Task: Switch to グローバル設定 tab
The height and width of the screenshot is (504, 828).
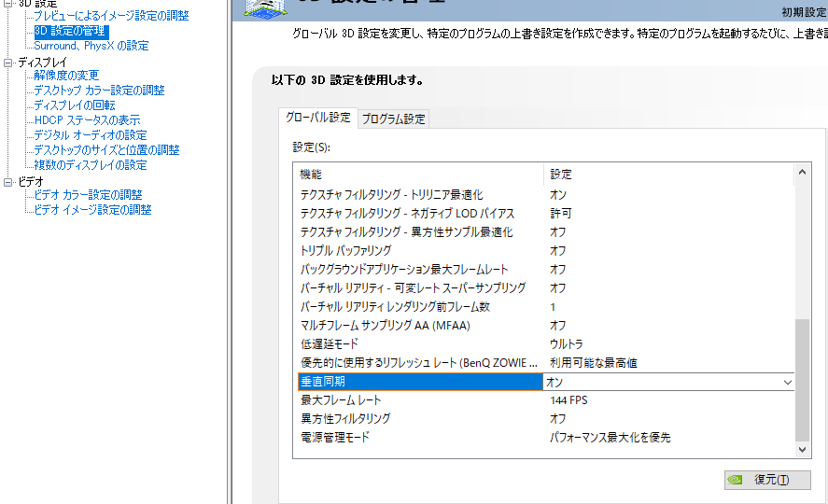Action: tap(318, 118)
